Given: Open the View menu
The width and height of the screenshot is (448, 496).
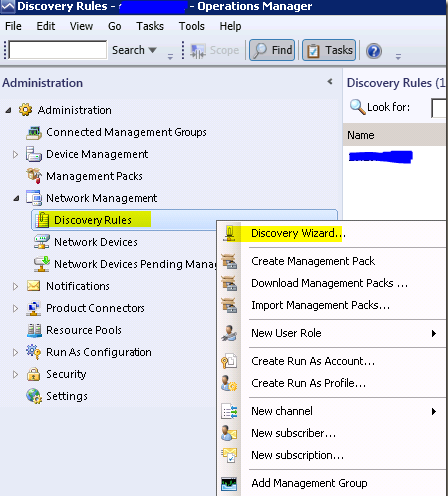Looking at the screenshot, I should point(81,26).
